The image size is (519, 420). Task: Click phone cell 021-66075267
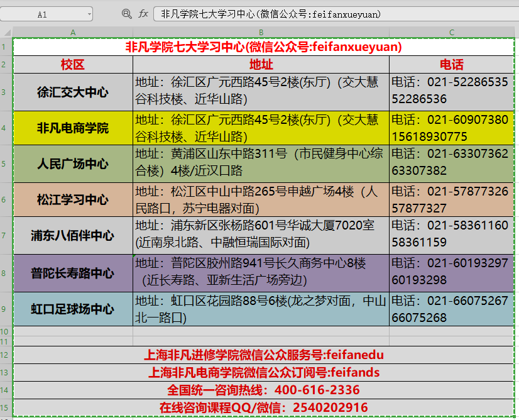(x=452, y=309)
